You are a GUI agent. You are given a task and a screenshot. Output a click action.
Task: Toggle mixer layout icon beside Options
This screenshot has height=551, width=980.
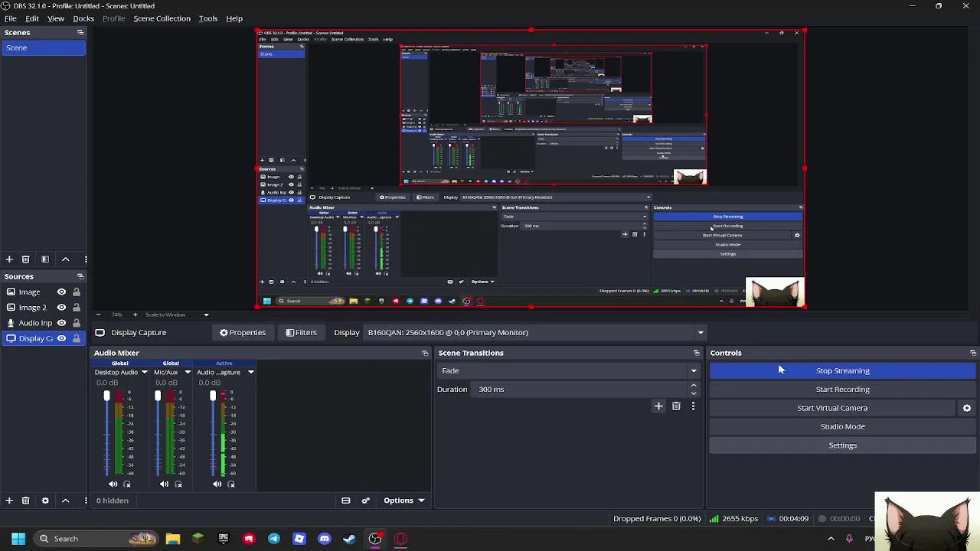[x=346, y=500]
